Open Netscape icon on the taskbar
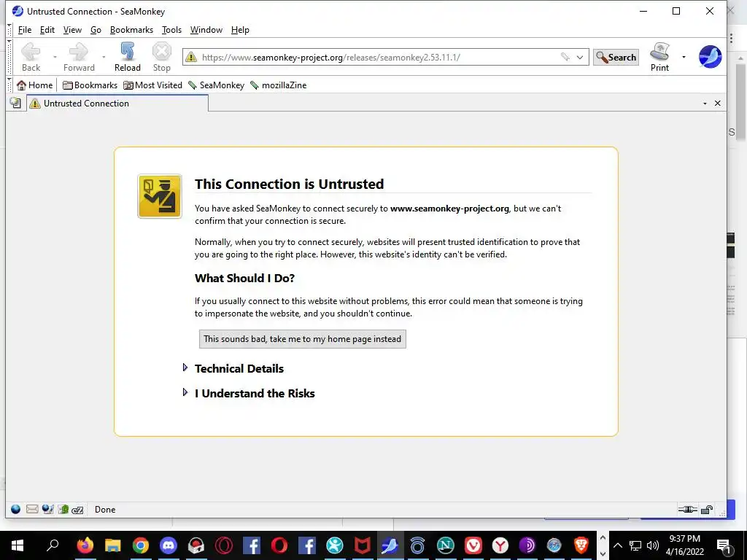This screenshot has width=747, height=560. point(445,545)
